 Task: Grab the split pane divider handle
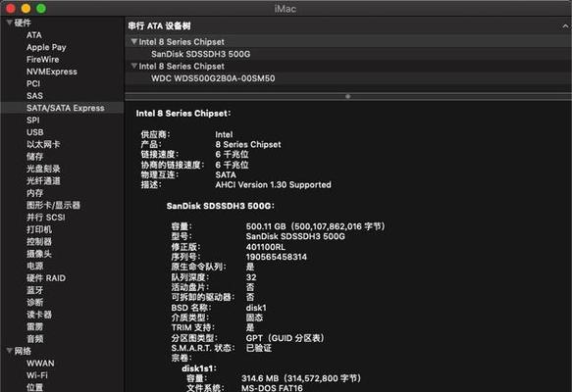coord(347,97)
